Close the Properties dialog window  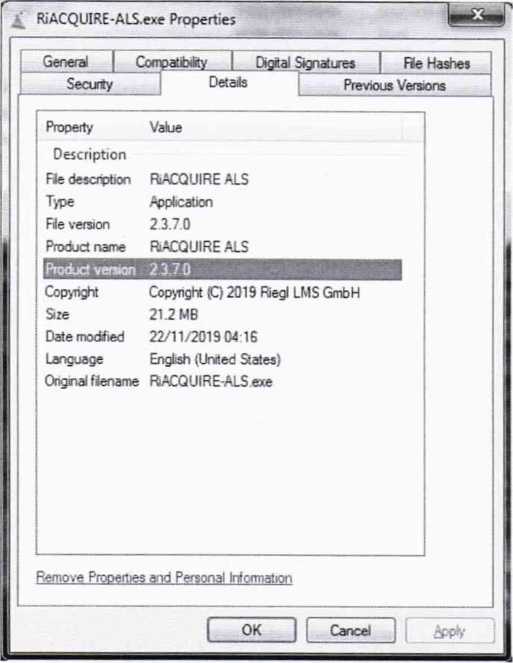pos(476,15)
